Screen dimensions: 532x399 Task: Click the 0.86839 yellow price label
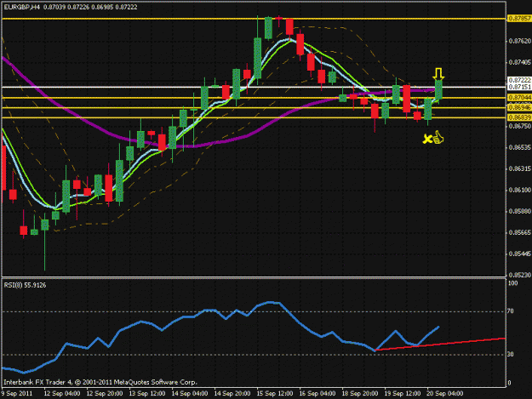pos(519,117)
